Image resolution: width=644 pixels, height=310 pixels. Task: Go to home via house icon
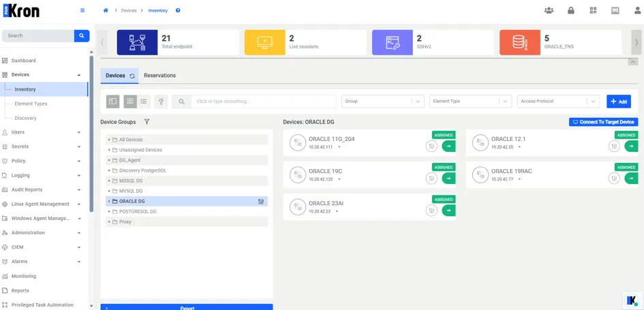106,10
